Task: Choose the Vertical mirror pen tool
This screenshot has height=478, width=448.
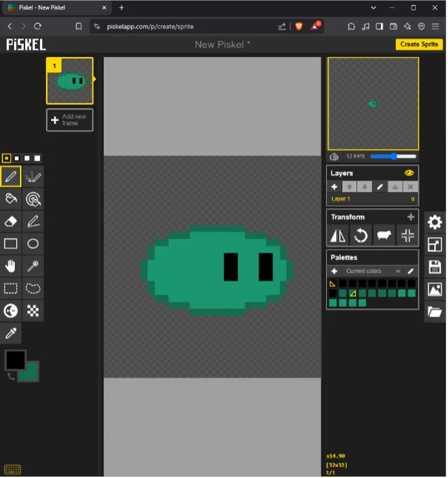Action: 33,177
